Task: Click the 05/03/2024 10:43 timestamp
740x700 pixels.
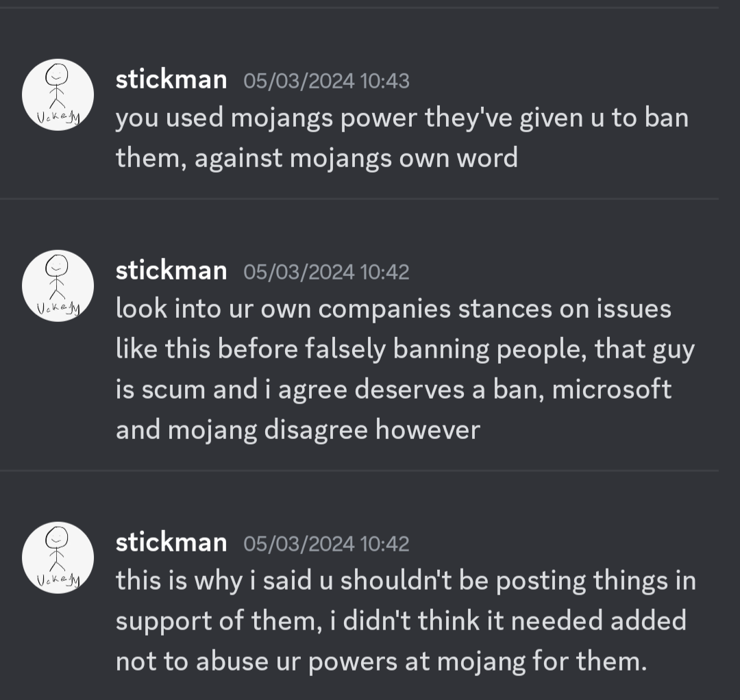Action: [326, 81]
